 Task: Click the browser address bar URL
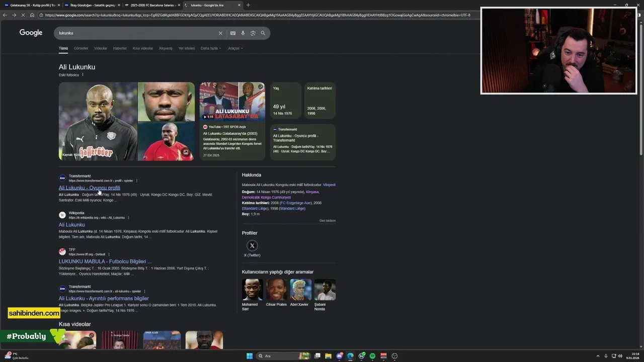pyautogui.click(x=257, y=15)
